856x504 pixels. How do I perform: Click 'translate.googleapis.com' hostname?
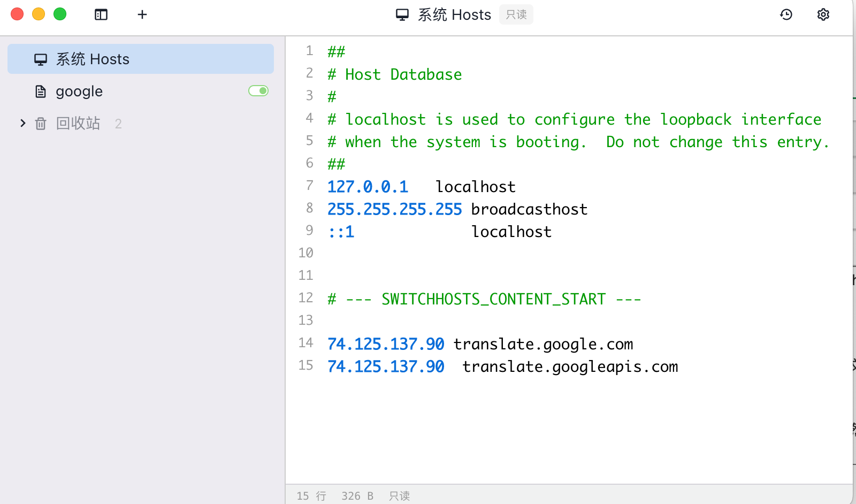570,366
